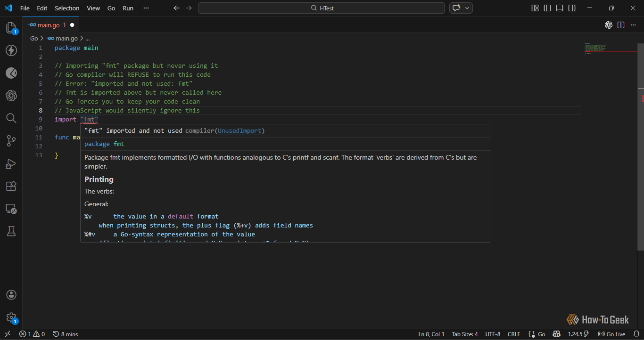Open Run and Debug view
Screen dimensions: 644x340
coord(11,163)
